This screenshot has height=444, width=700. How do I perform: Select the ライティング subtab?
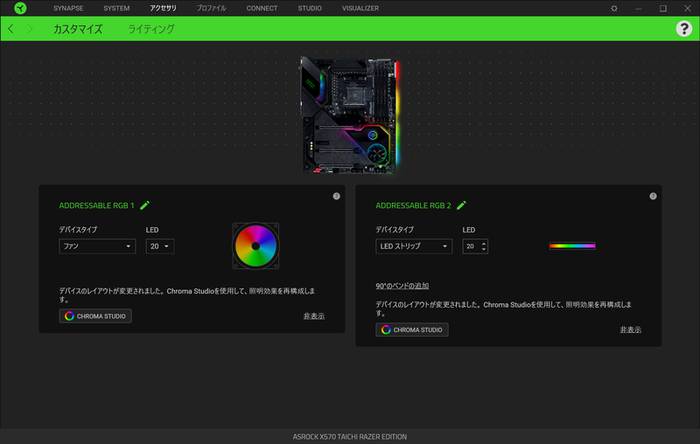151,29
